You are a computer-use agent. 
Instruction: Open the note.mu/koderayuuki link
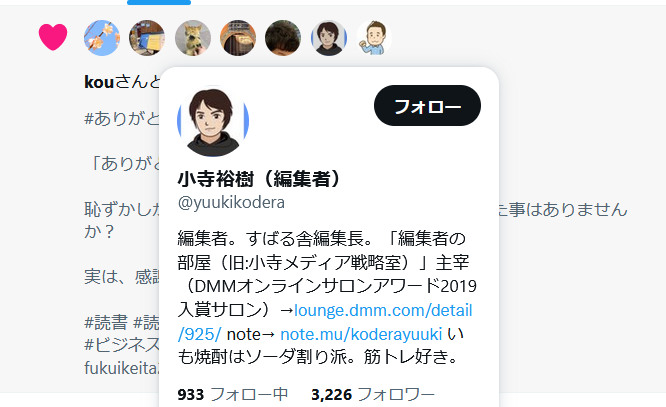pyautogui.click(x=361, y=334)
